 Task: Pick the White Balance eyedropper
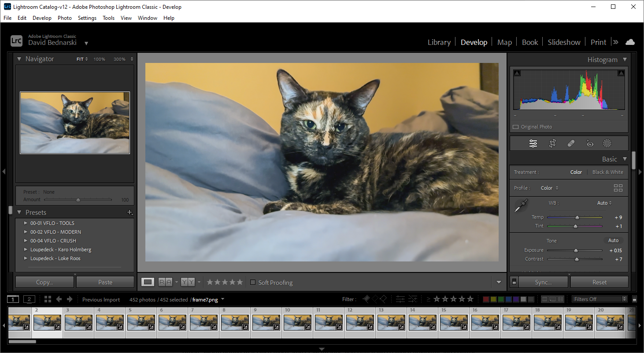point(521,206)
